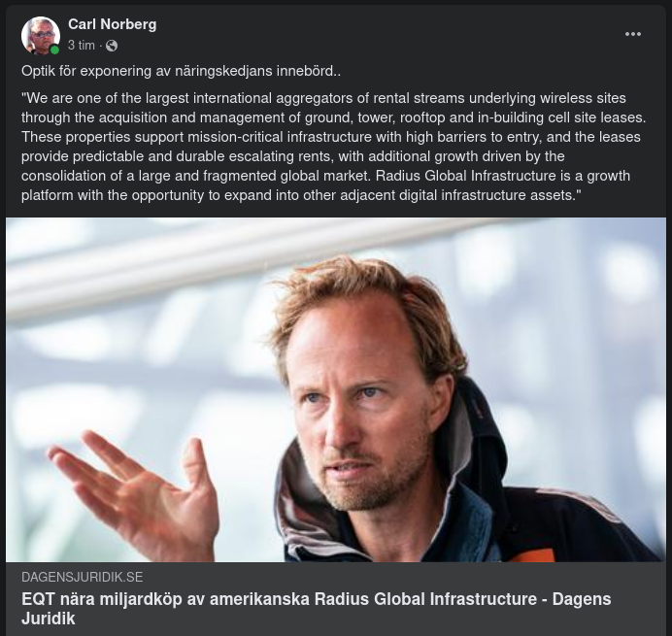Open Carl Norberg's profile via name

[x=112, y=24]
